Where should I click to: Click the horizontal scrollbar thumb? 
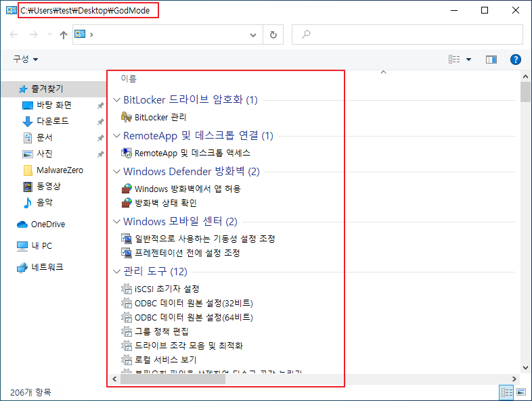point(173,379)
